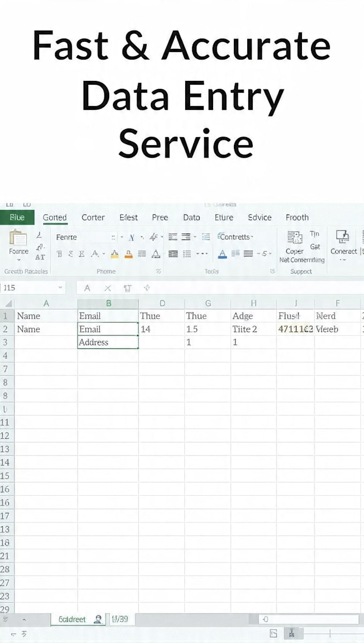364x643 pixels.
Task: Select the Tiite 2 cell
Action: [254, 329]
